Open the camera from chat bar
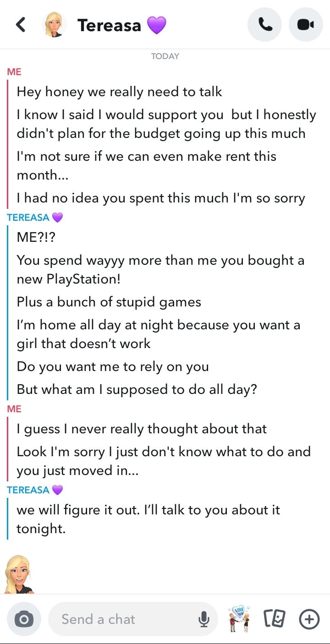The height and width of the screenshot is (644, 330). (x=24, y=619)
